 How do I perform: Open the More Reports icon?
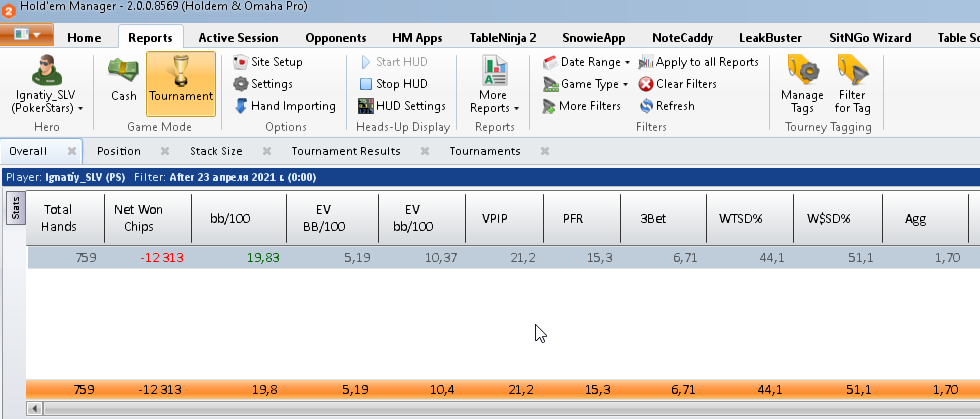[494, 70]
